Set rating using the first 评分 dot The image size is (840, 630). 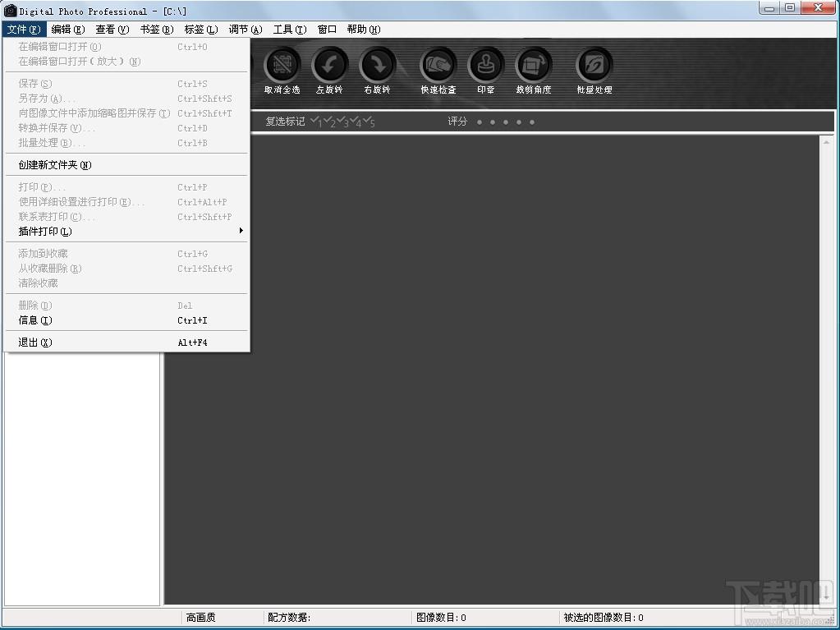coord(480,122)
